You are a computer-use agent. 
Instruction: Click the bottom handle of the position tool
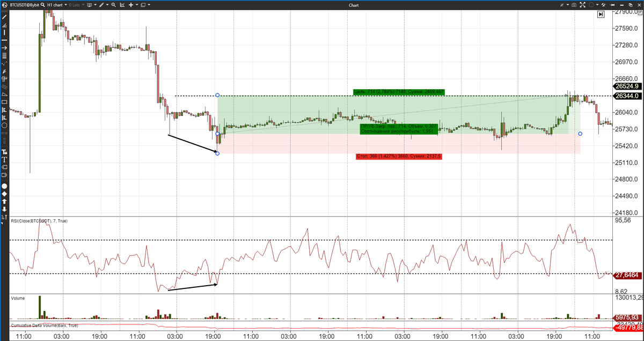(x=217, y=154)
